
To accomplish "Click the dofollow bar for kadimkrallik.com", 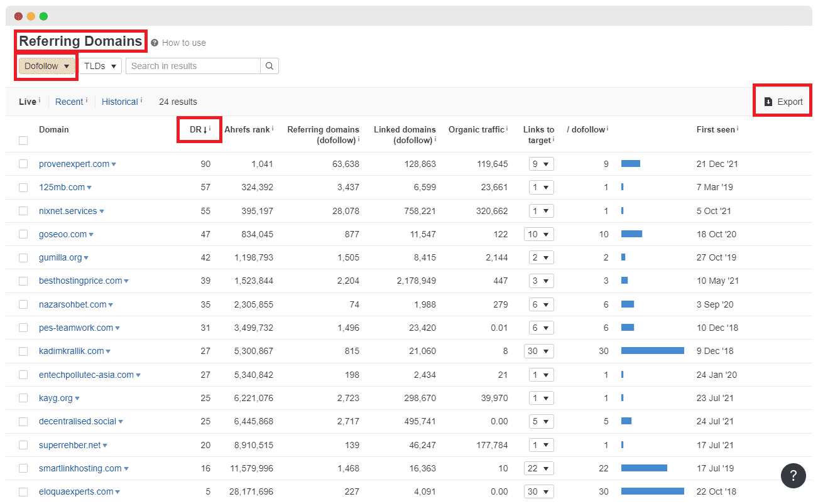I will tap(653, 351).
